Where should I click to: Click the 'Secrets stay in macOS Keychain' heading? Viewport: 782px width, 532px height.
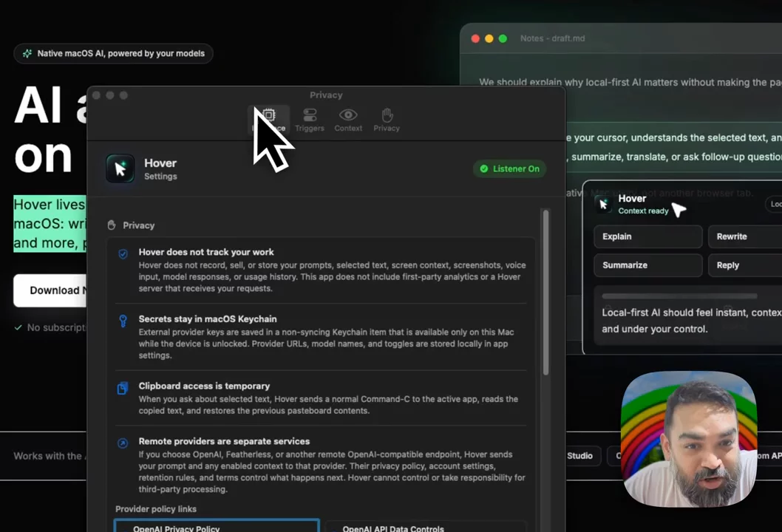coord(208,318)
